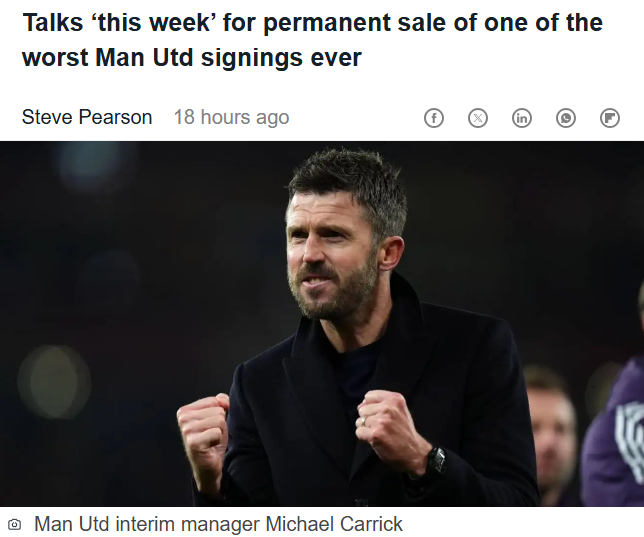Open the Michael Carrick article photo
Screen dimensions: 644x537
[322, 323]
